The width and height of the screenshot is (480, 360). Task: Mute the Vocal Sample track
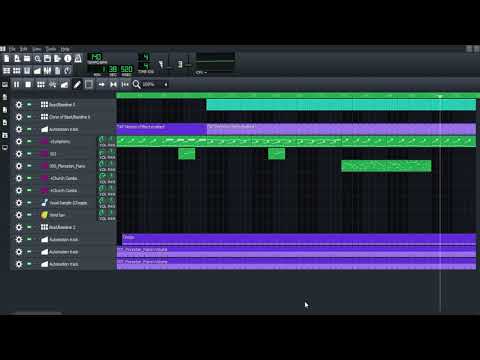[29, 202]
